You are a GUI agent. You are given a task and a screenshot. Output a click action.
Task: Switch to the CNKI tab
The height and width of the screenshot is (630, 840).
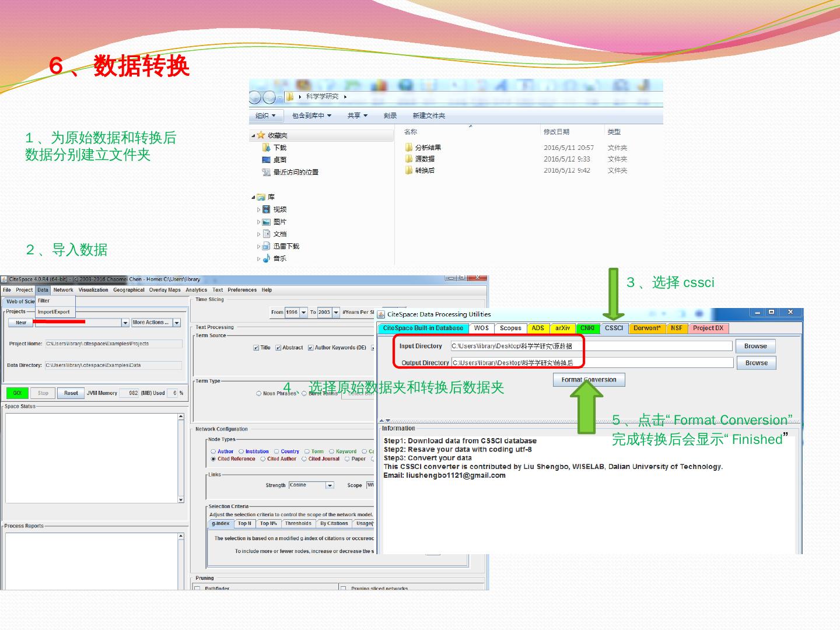tap(587, 328)
